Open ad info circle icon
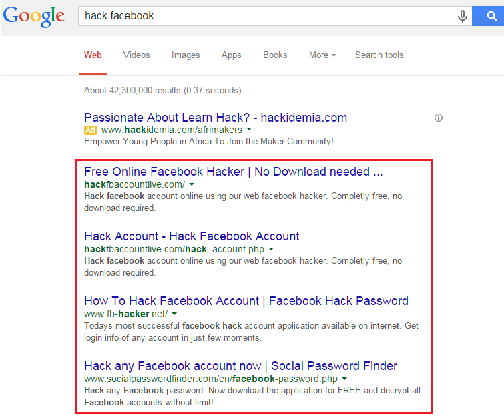The image size is (504, 420). coord(439,118)
